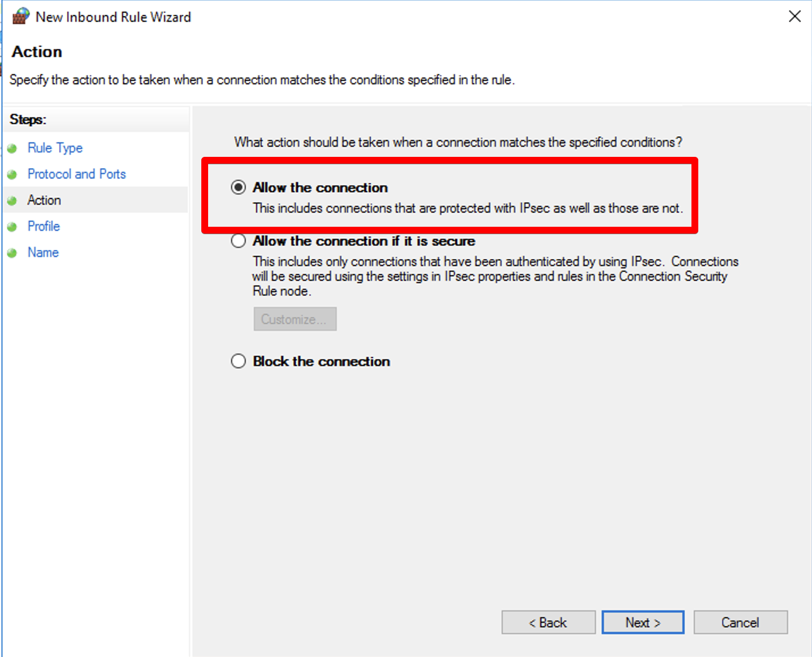Viewport: 812px width, 657px height.
Task: Go to the Rule Type step
Action: [55, 148]
